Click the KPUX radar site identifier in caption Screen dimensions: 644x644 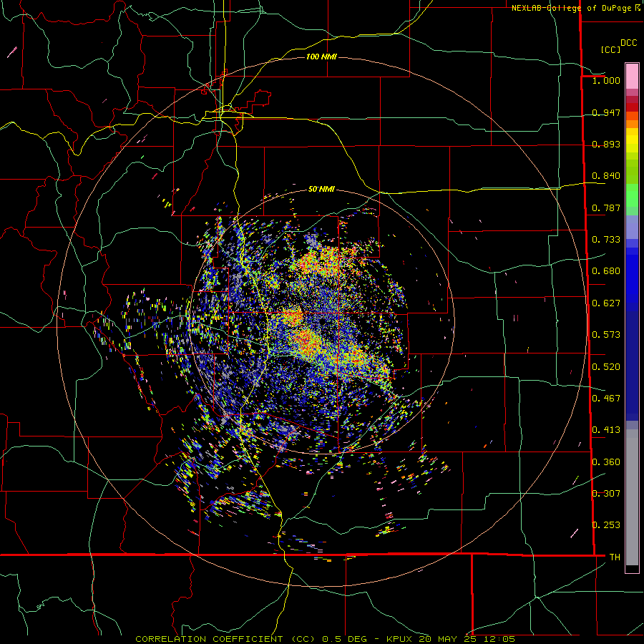(x=400, y=639)
